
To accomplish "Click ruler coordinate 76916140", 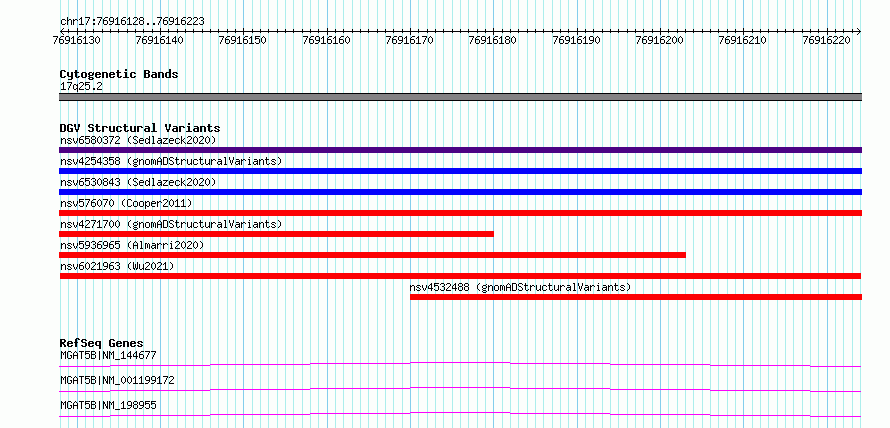I will [x=159, y=40].
